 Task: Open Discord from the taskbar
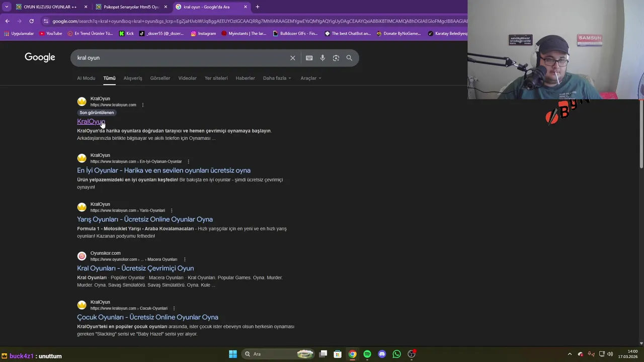tap(382, 354)
